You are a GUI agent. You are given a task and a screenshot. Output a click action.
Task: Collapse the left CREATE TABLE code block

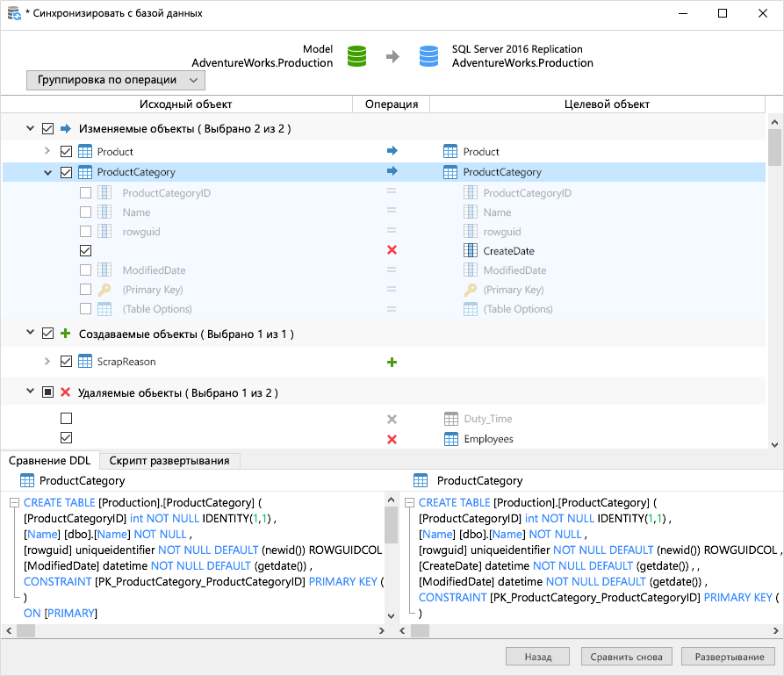(14, 503)
